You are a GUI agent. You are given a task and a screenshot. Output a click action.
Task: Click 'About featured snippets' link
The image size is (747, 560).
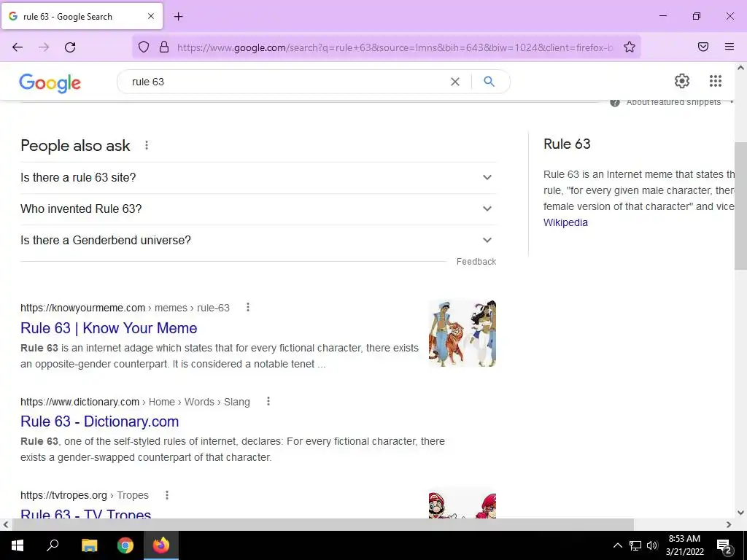[673, 102]
